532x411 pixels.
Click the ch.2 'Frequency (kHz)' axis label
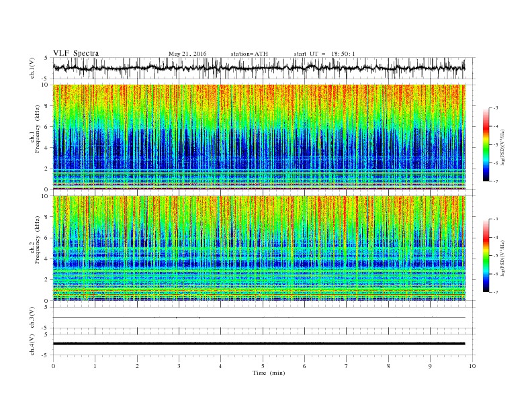tap(38, 240)
